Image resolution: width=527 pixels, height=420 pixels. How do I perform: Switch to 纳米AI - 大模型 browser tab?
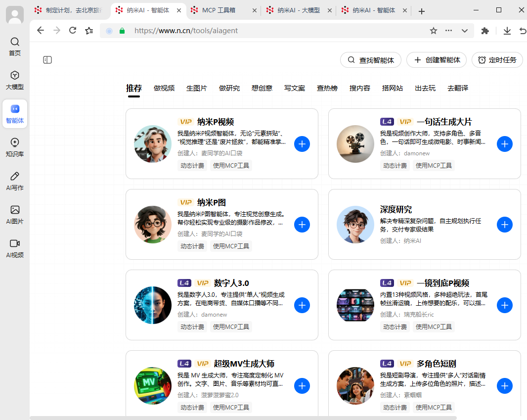click(x=294, y=10)
